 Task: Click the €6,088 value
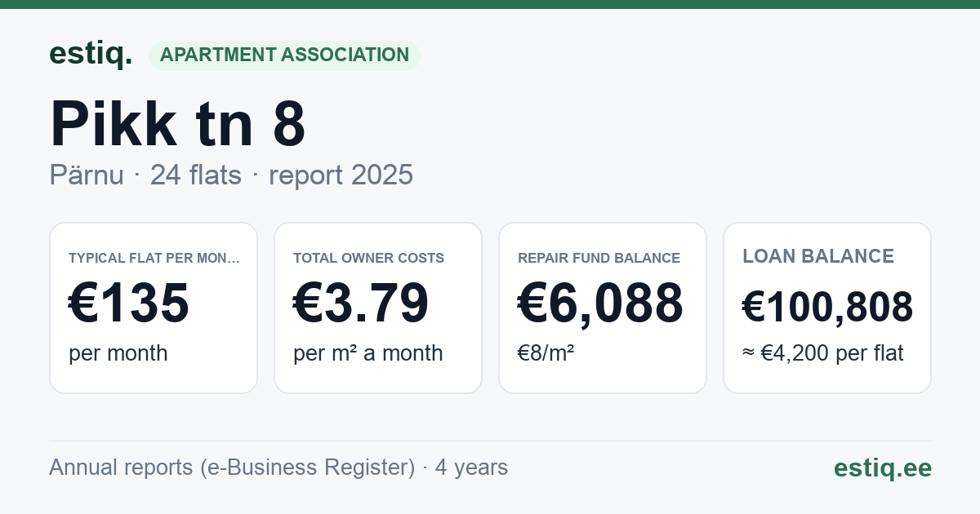(x=600, y=304)
